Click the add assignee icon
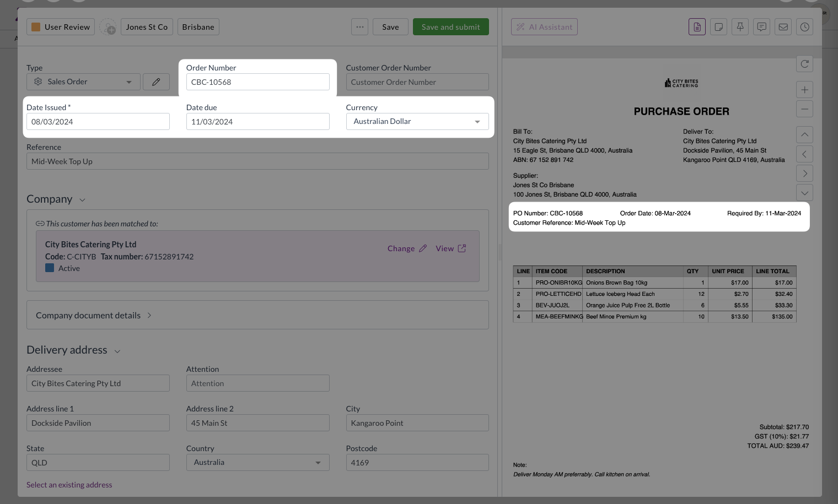 coord(108,27)
